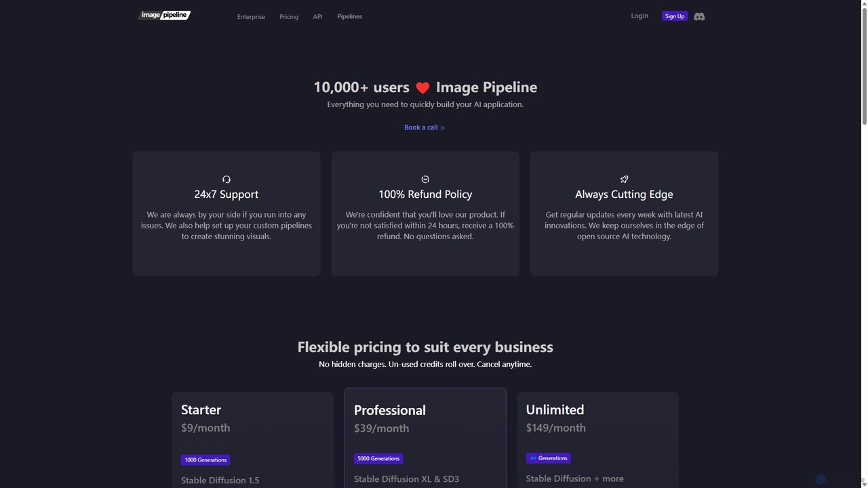Click the $39/month price
Image resolution: width=868 pixels, height=488 pixels.
381,428
